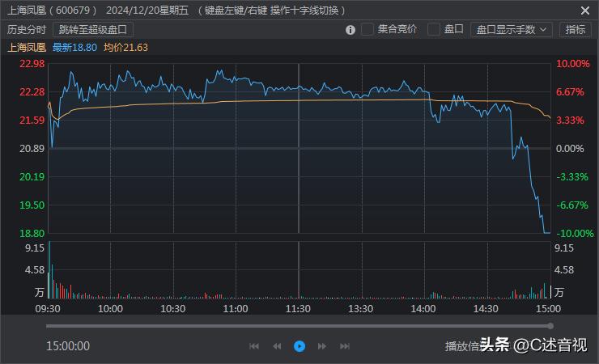This screenshot has height=364, width=599.
Task: Click the 11:30 time axis label
Action: 298,309
